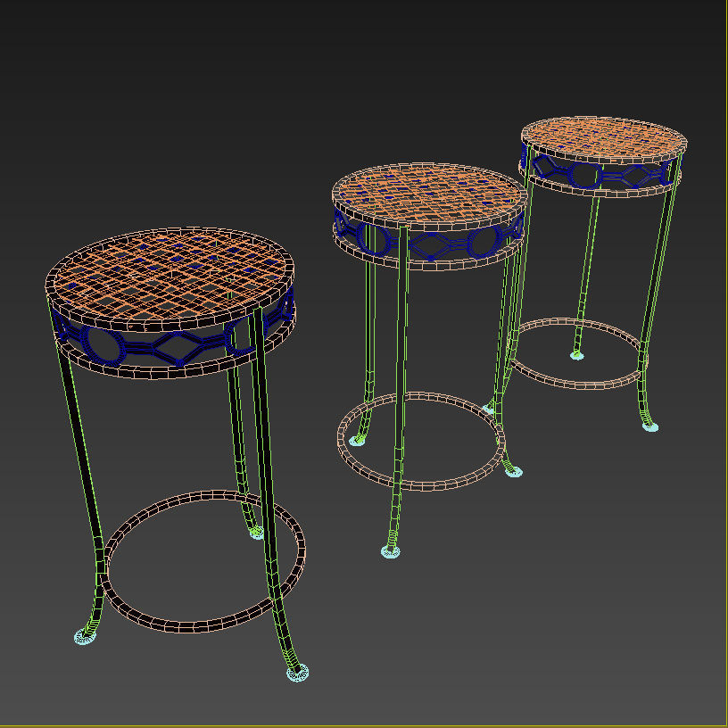Pick the lower footrest ring of the middle stool
The height and width of the screenshot is (728, 728).
(x=421, y=441)
